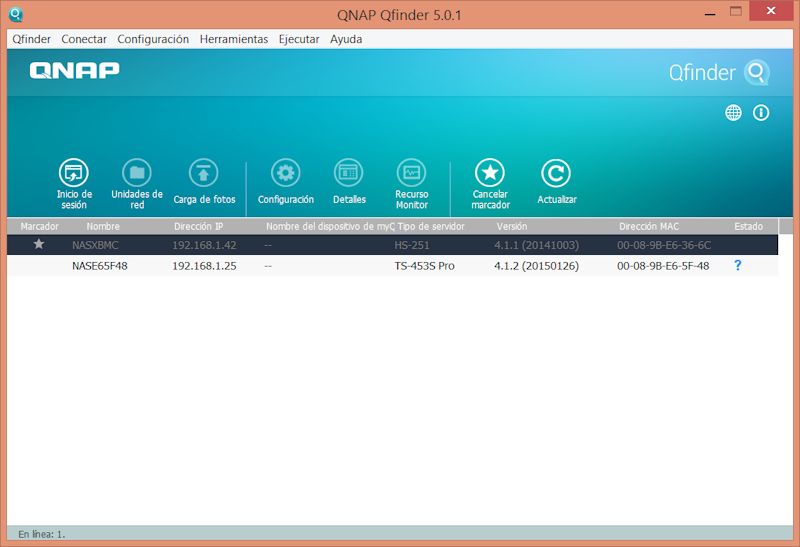The width and height of the screenshot is (800, 547).
Task: Click server type HS-251
Action: [x=412, y=245]
